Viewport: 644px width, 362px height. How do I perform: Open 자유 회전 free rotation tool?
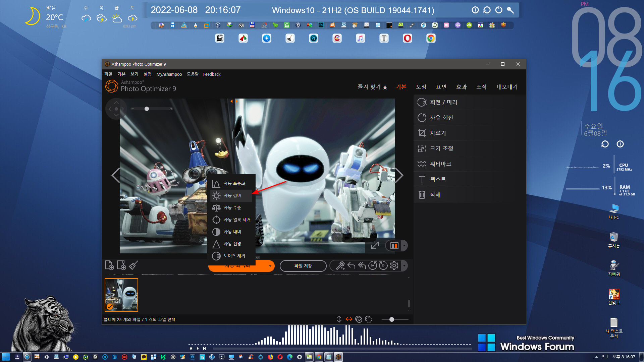470,118
